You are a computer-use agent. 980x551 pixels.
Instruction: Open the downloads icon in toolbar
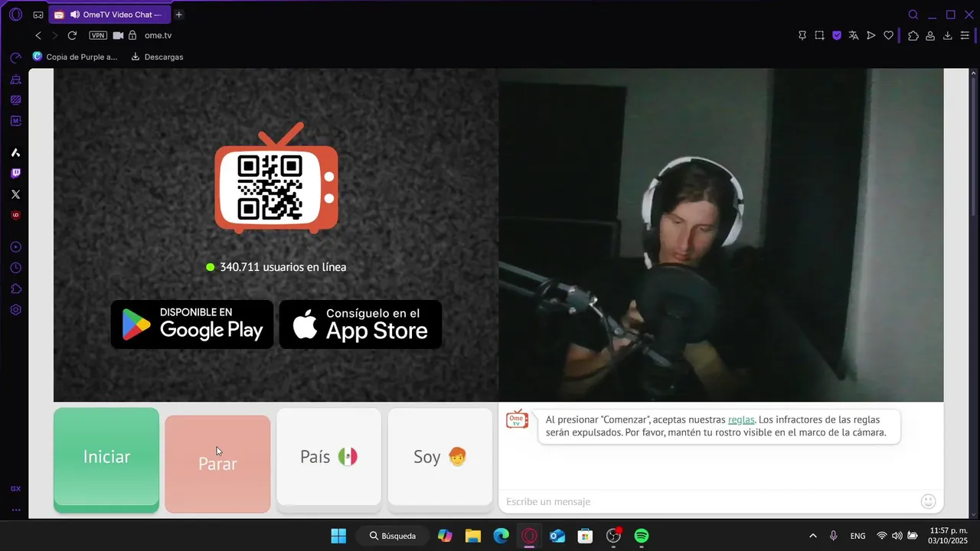point(947,35)
